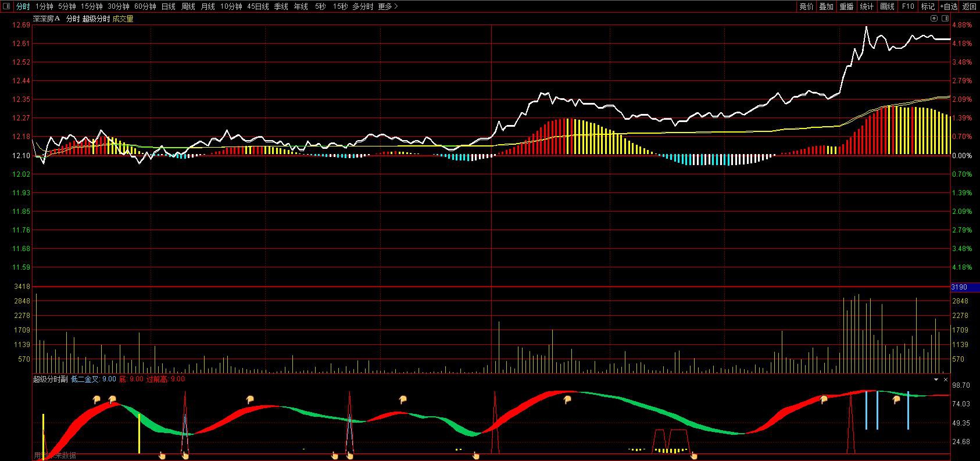Screen dimensions: 980x461
Task: Activate the 画线 drawing tool button
Action: pos(888,6)
